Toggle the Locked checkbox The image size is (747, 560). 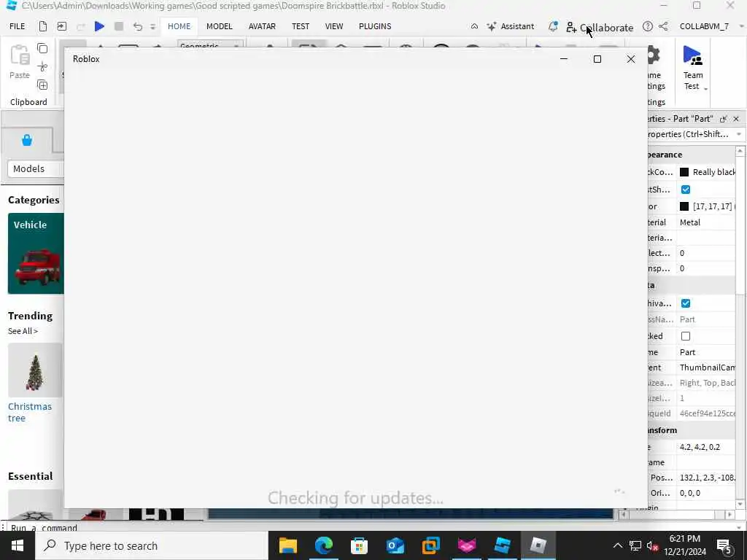(x=686, y=336)
